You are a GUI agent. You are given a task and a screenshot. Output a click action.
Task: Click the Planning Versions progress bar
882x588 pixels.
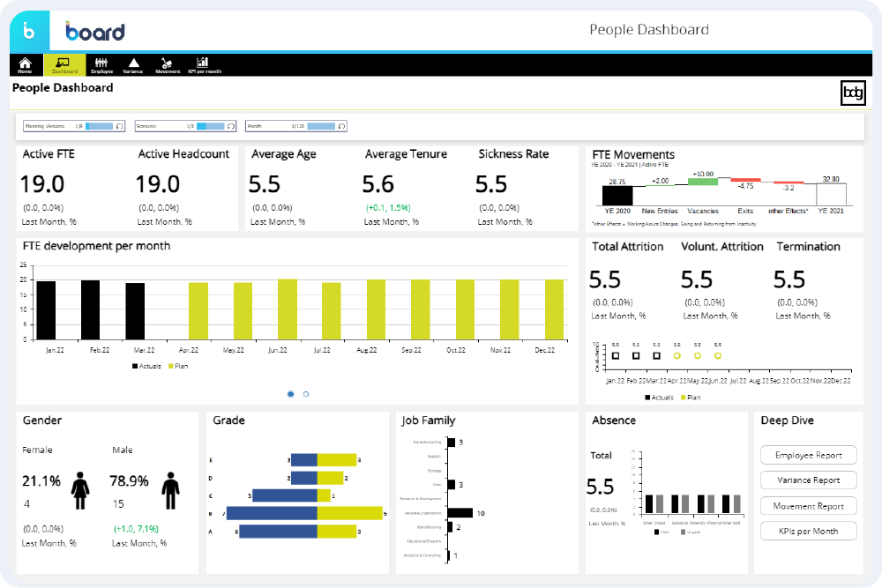click(99, 126)
